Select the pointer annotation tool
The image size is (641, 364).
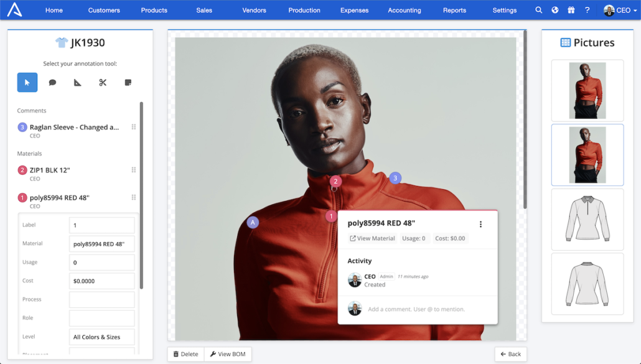[27, 83]
